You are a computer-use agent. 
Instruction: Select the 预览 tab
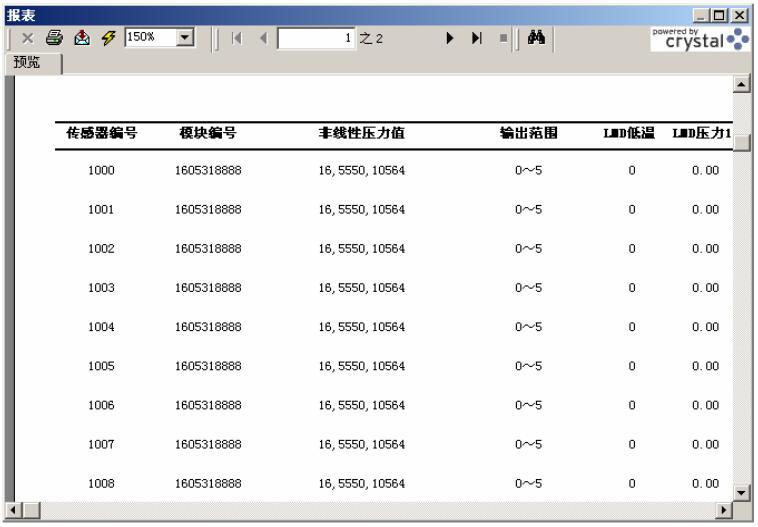(x=30, y=63)
